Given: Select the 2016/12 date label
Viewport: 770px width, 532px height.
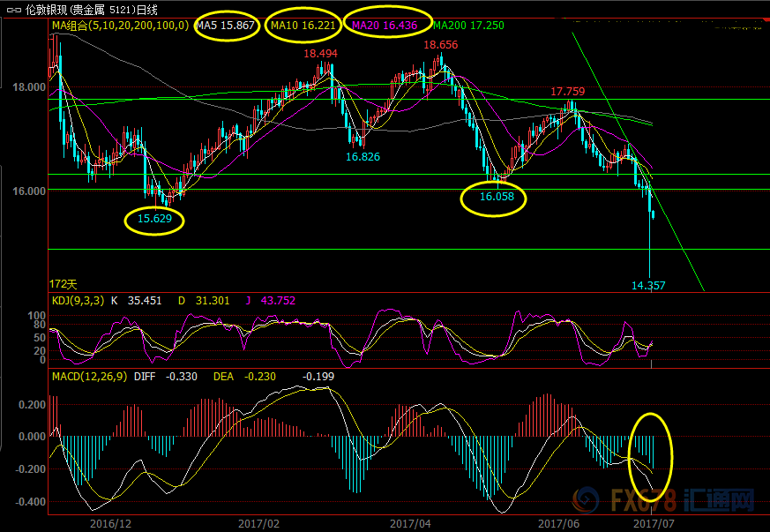Looking at the screenshot, I should [x=110, y=524].
